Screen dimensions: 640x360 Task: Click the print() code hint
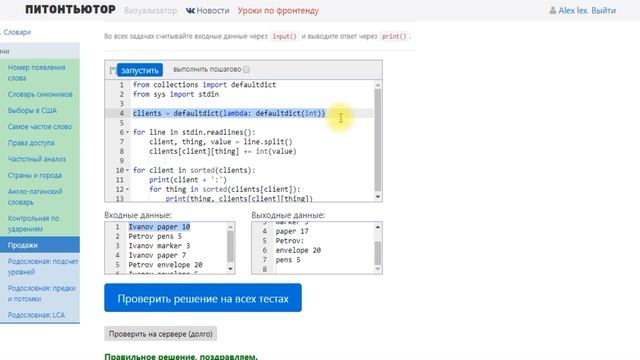[x=394, y=36]
